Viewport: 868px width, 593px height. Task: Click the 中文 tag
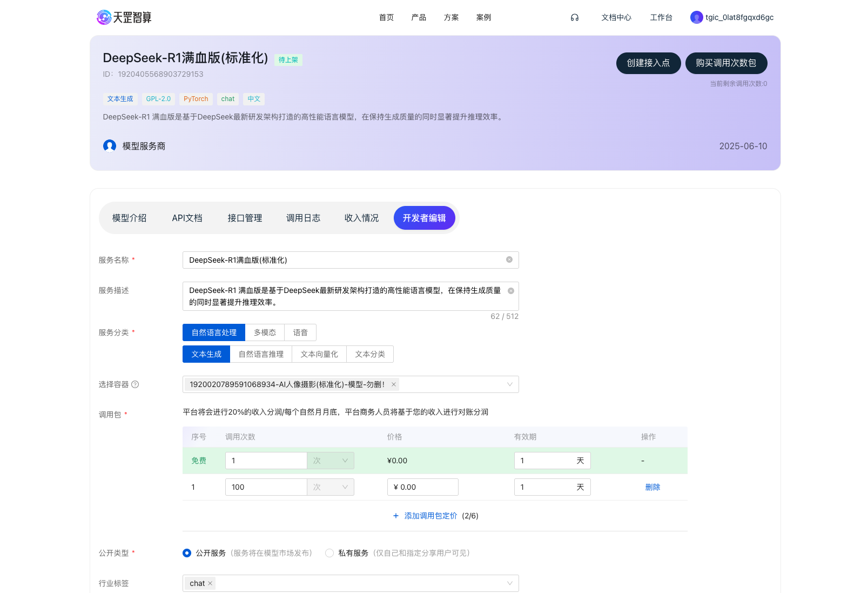(254, 99)
